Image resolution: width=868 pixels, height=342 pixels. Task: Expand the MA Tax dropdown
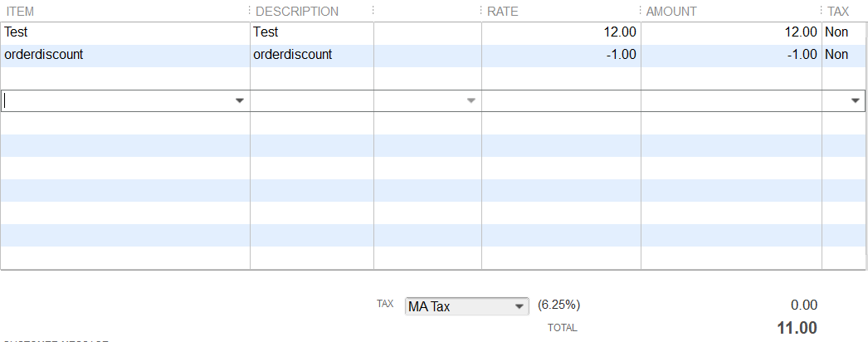pyautogui.click(x=520, y=306)
